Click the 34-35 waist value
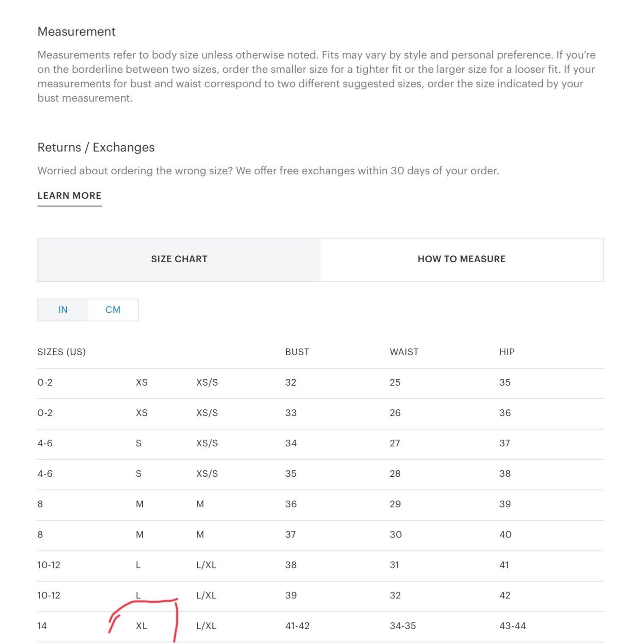Screen dimensions: 644x644 [403, 626]
